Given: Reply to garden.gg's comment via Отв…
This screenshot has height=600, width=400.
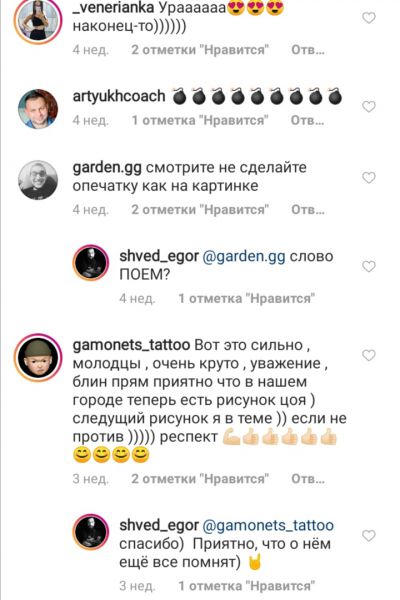Looking at the screenshot, I should (x=308, y=209).
